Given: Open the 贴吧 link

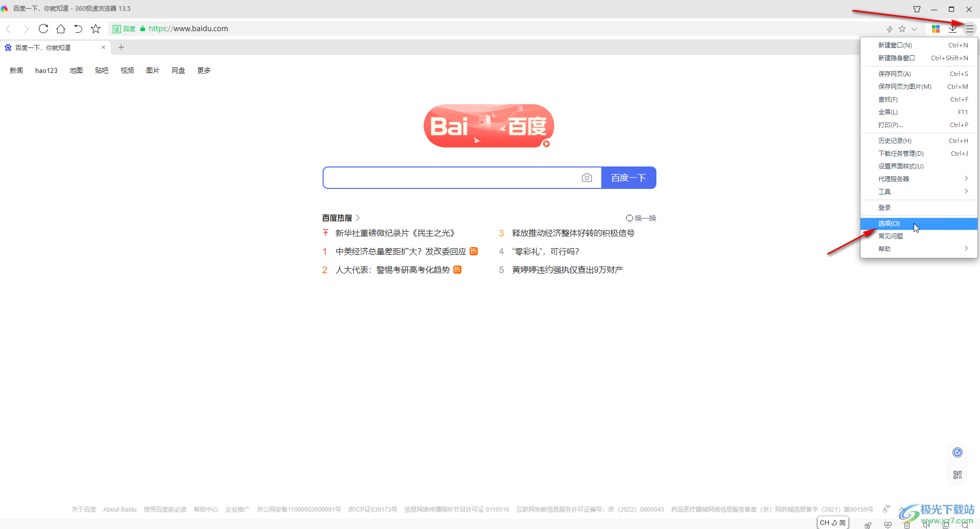Looking at the screenshot, I should click(102, 70).
